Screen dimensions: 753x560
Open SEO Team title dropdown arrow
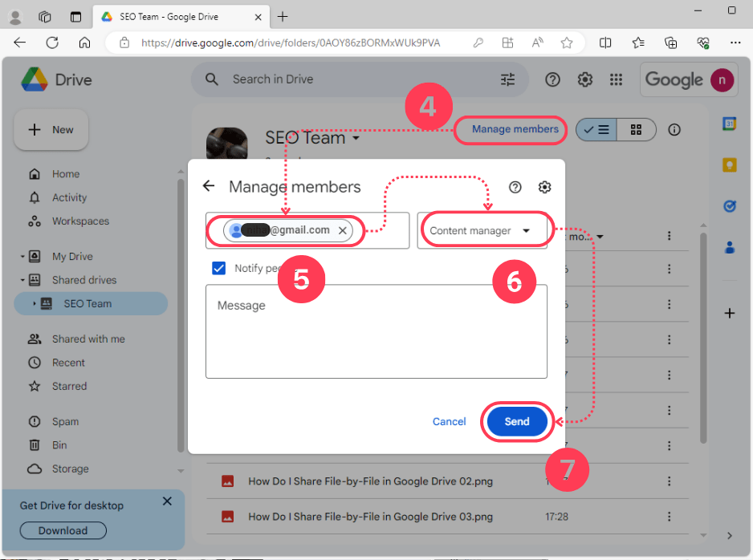click(x=356, y=139)
